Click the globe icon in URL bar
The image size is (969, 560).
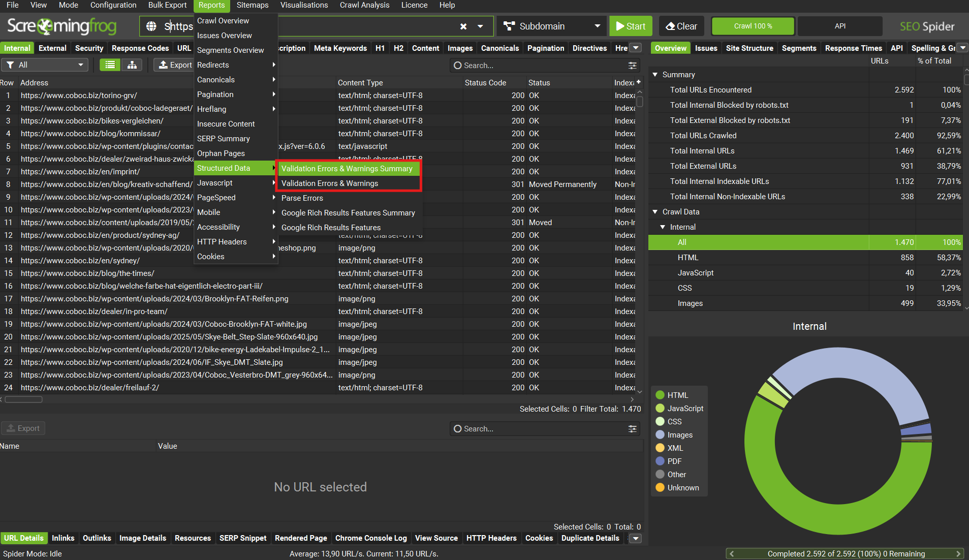(x=151, y=26)
